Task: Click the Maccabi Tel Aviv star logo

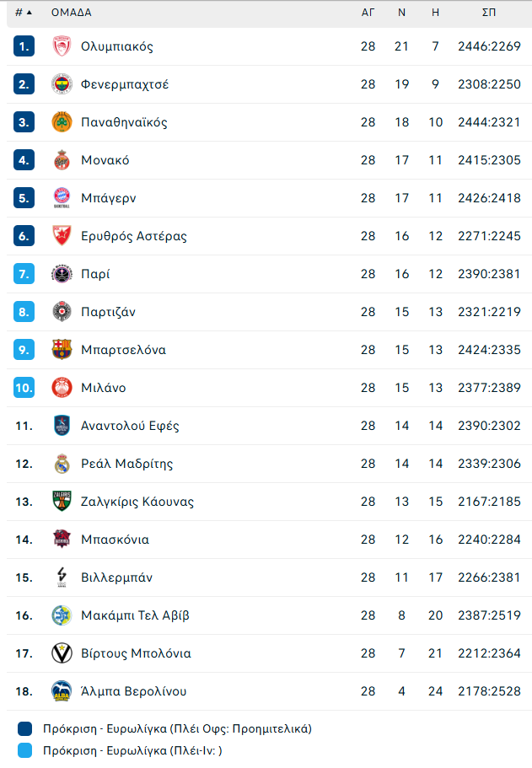Action: pos(62,615)
